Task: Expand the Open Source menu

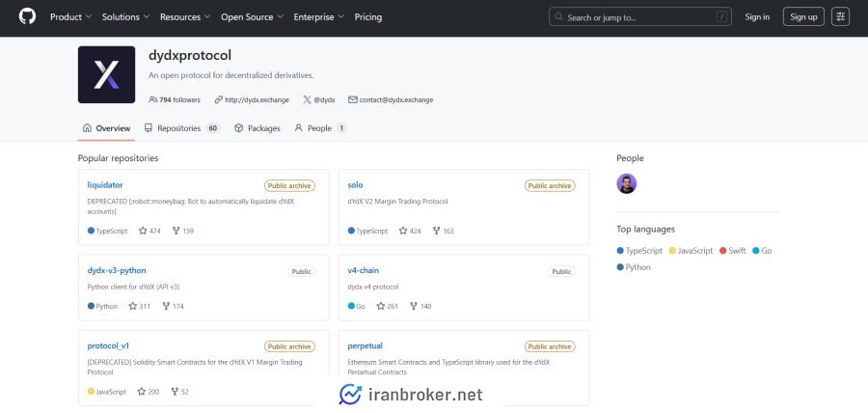Action: pyautogui.click(x=252, y=17)
